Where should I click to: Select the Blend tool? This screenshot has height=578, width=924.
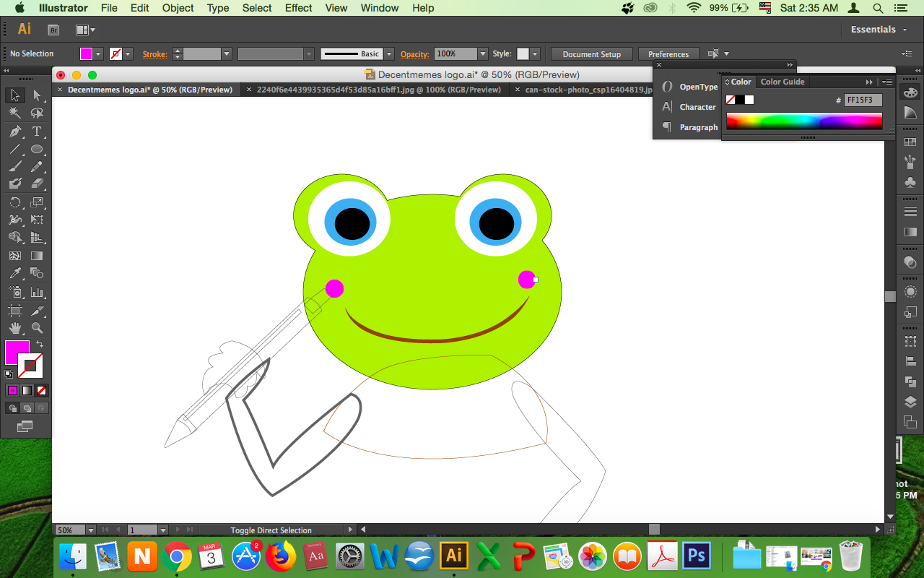click(38, 273)
